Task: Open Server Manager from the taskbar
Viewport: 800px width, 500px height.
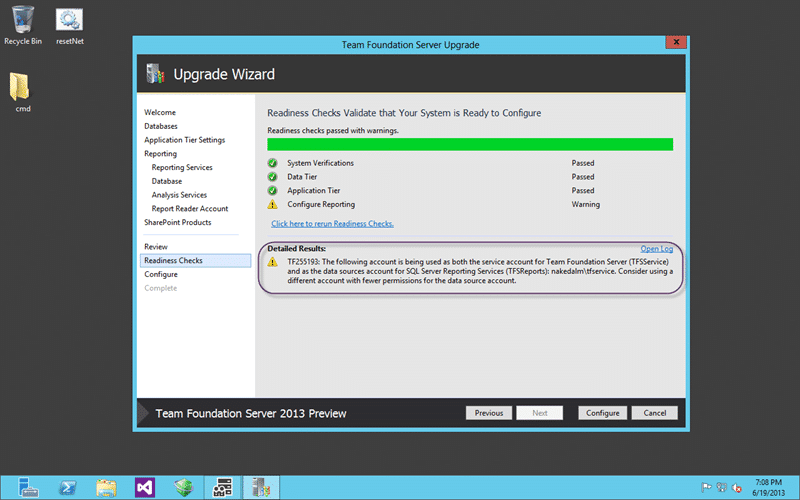Action: [28, 488]
